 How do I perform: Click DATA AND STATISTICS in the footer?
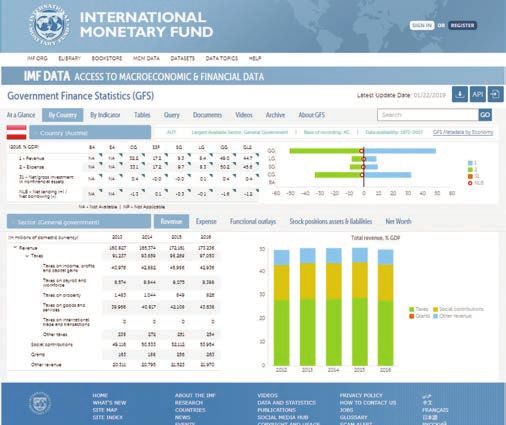tap(286, 403)
